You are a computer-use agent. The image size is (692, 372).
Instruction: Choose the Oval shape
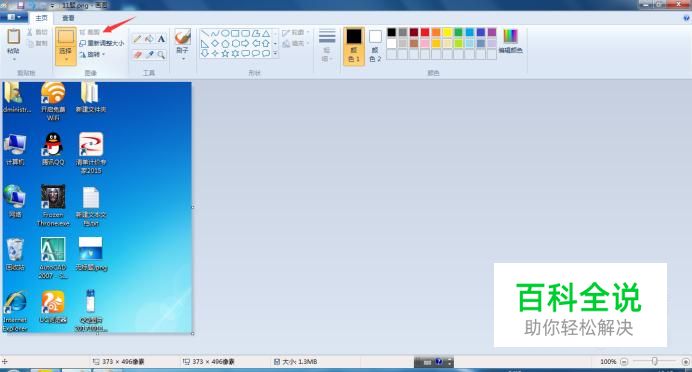point(225,33)
